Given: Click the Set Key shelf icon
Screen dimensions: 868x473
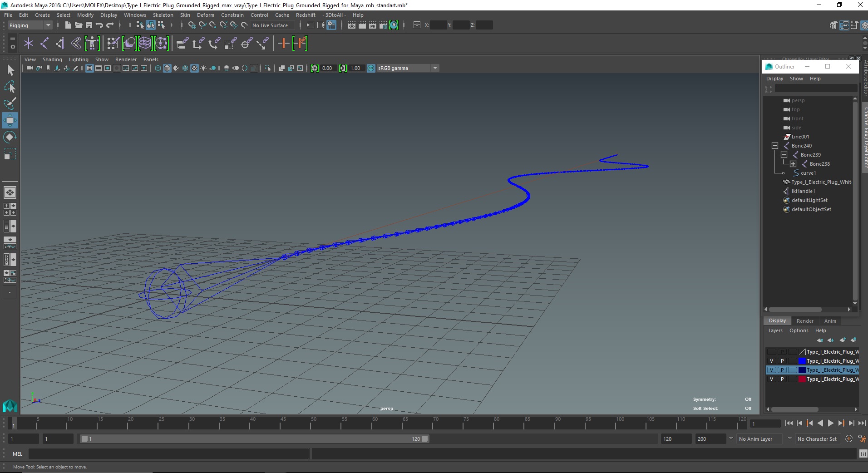Looking at the screenshot, I should coord(283,44).
